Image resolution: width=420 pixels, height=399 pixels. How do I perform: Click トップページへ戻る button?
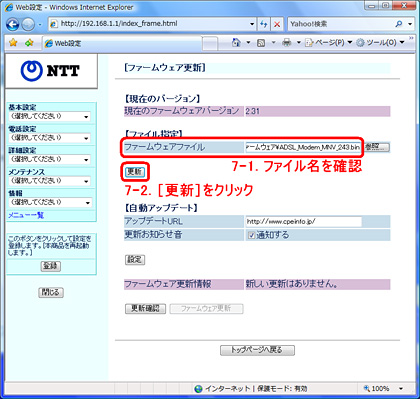(x=257, y=350)
